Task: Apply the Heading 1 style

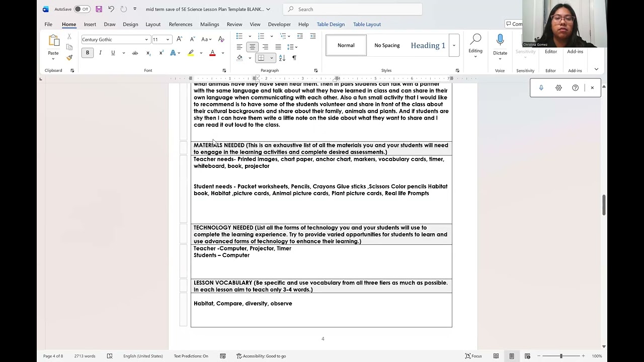Action: tap(428, 45)
